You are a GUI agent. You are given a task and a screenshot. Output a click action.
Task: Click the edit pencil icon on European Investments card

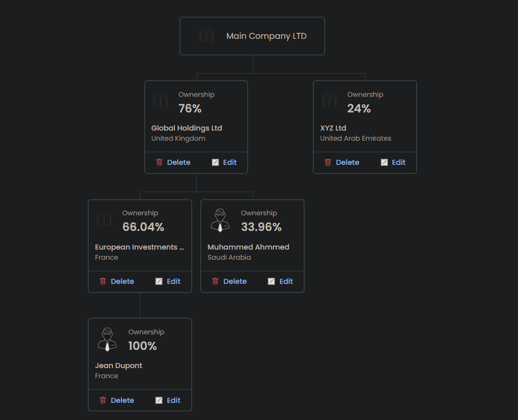pyautogui.click(x=159, y=281)
